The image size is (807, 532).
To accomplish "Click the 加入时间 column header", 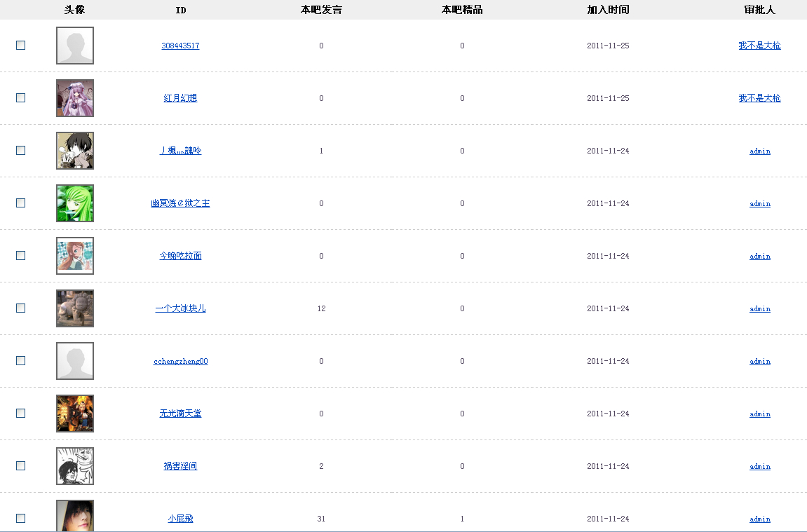I will click(x=608, y=10).
